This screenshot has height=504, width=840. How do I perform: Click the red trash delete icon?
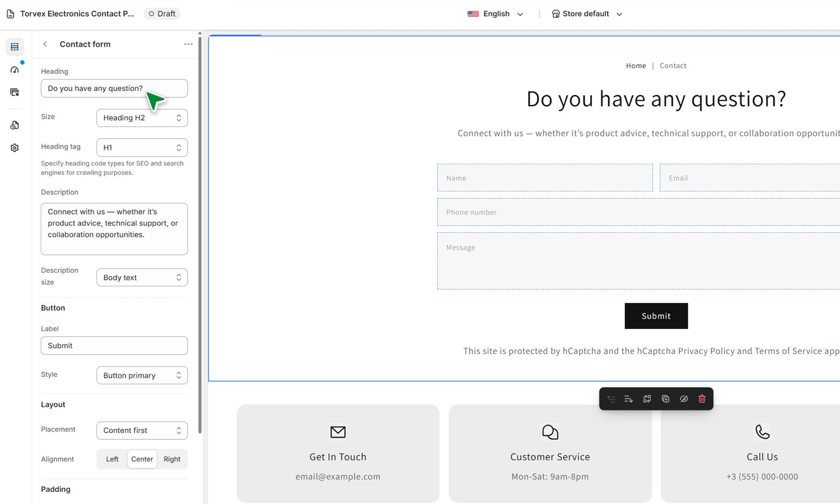point(702,399)
